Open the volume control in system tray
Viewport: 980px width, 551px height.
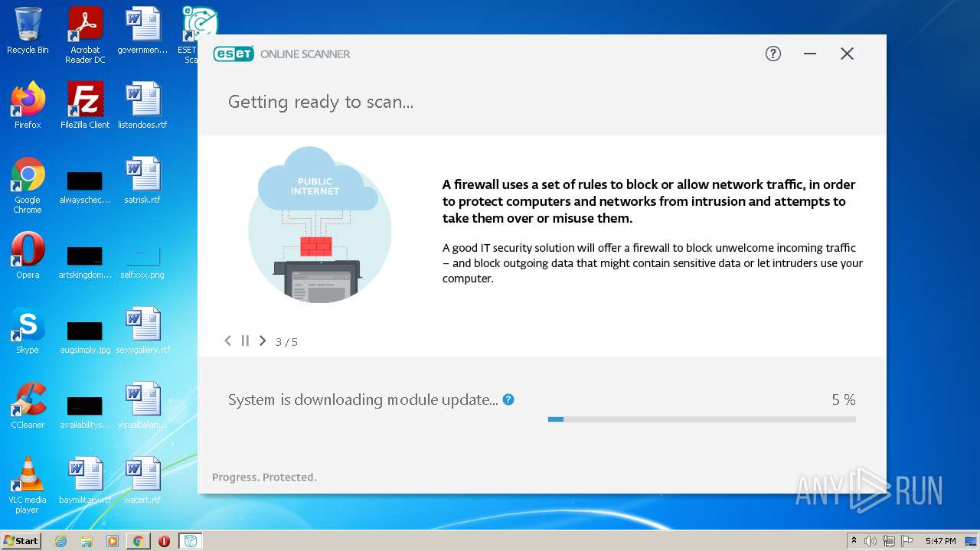pyautogui.click(x=871, y=541)
